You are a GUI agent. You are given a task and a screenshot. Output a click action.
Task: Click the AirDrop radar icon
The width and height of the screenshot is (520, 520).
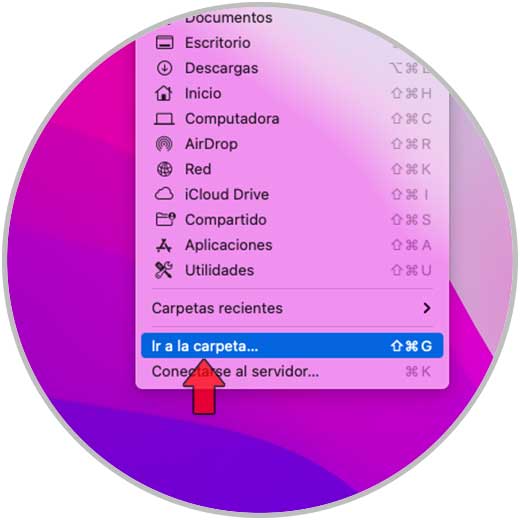164,144
